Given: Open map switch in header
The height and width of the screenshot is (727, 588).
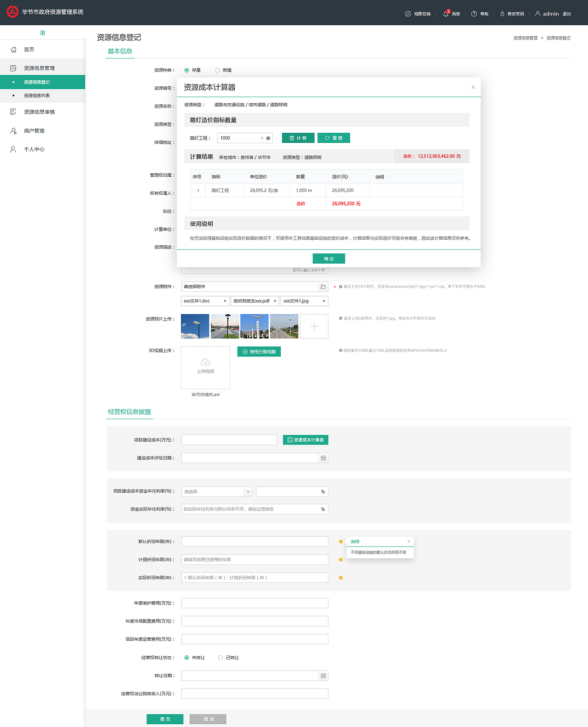Looking at the screenshot, I should (x=418, y=14).
